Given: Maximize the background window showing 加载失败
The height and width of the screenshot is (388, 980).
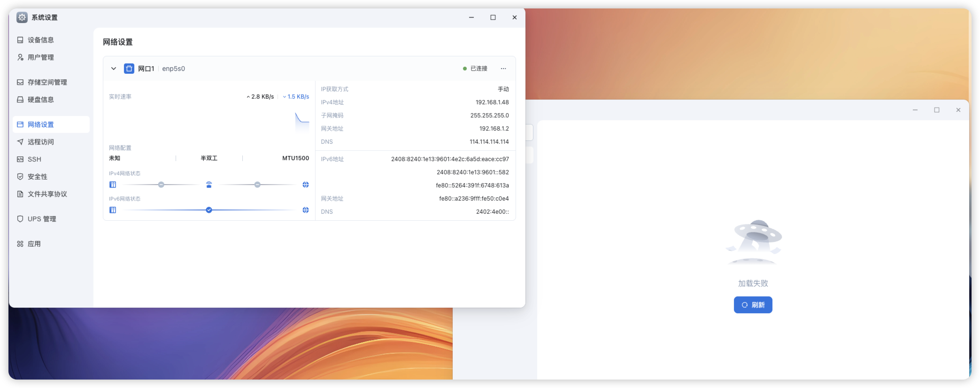Looking at the screenshot, I should 937,110.
